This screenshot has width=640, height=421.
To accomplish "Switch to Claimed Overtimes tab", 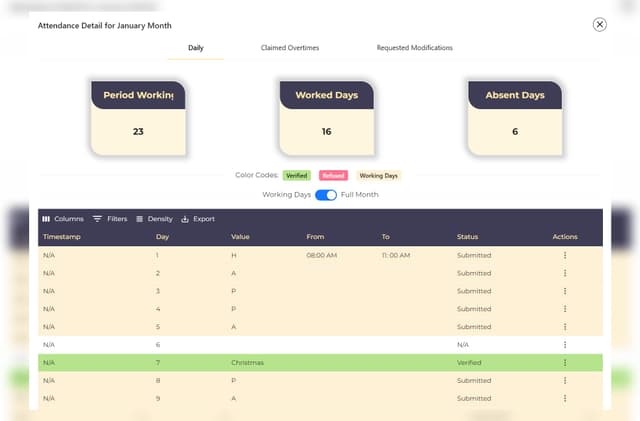I will coord(289,48).
